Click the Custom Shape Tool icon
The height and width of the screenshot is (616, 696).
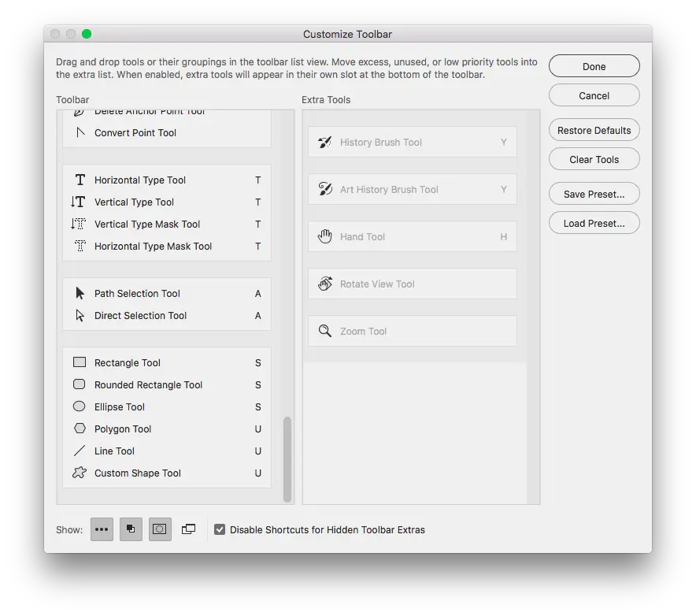click(x=80, y=473)
